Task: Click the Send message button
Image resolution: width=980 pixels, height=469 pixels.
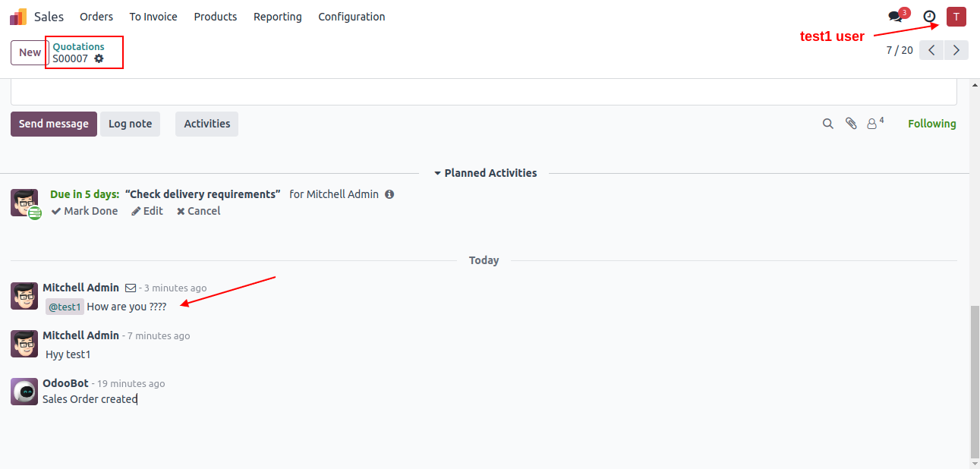Action: pos(54,124)
